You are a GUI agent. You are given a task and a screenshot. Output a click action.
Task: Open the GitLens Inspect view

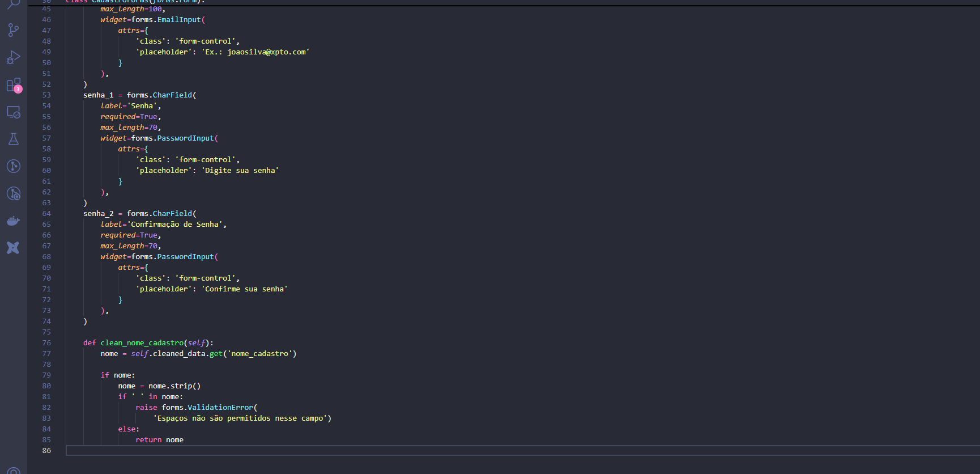coord(14,193)
